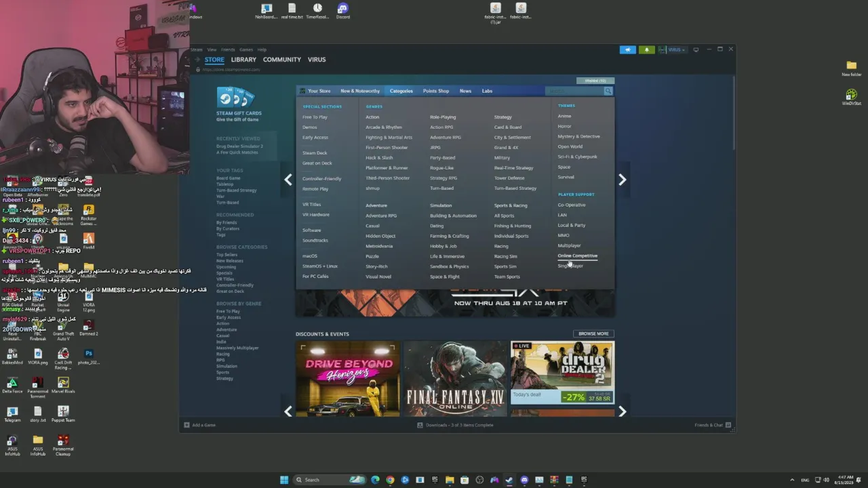Screen dimensions: 868x488
Task: Open Friends & Chat
Action: pos(713,425)
